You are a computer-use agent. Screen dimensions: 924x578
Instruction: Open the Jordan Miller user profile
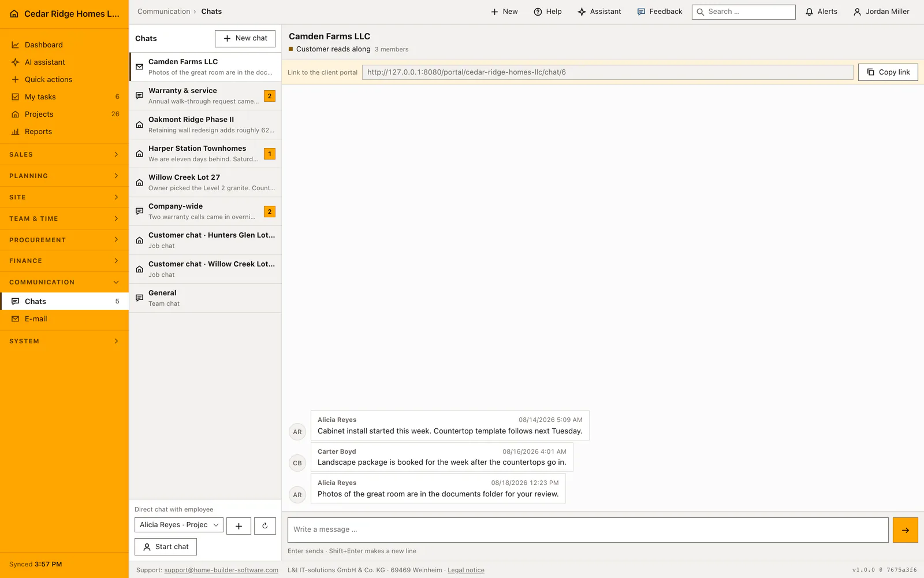pyautogui.click(x=881, y=12)
